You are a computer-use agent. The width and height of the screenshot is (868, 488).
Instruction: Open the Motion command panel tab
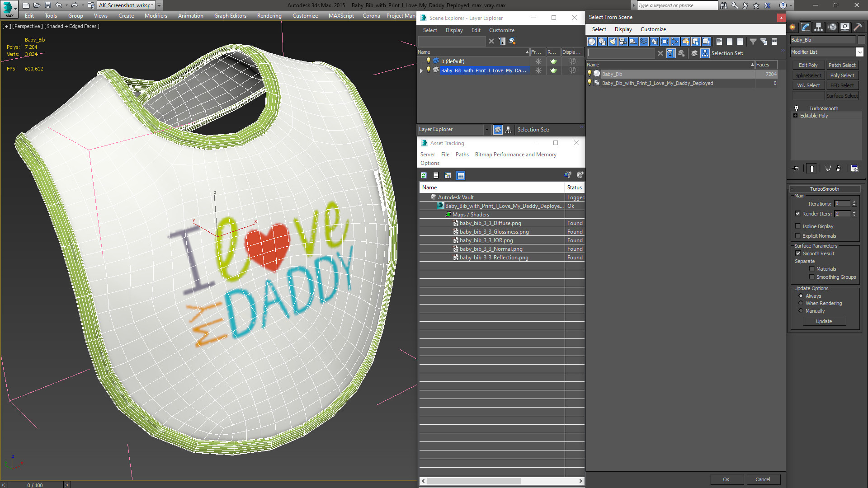click(x=832, y=27)
